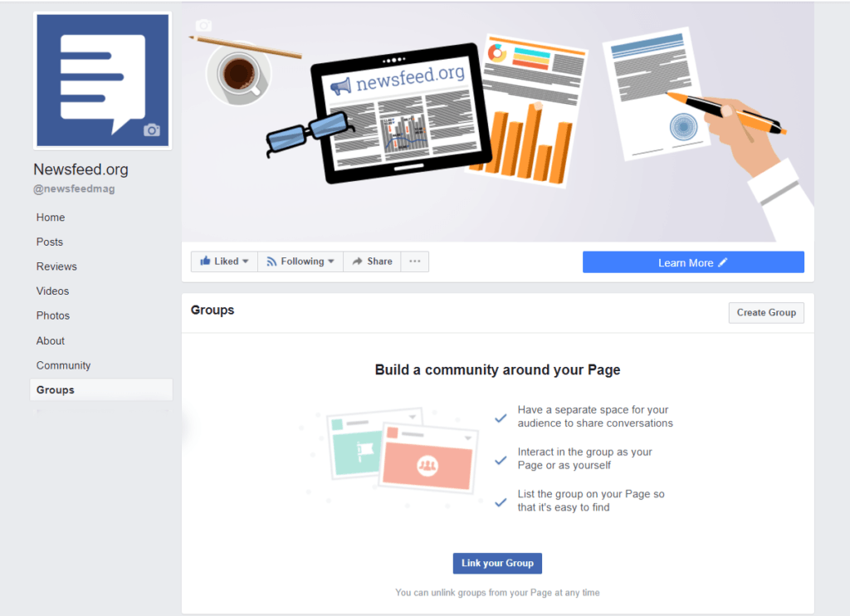
Task: Click the Share button
Action: (x=372, y=262)
